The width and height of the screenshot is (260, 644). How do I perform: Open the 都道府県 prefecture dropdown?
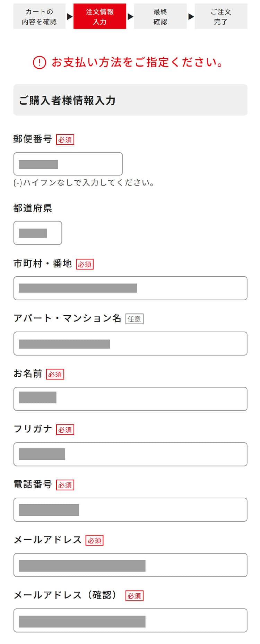click(38, 233)
